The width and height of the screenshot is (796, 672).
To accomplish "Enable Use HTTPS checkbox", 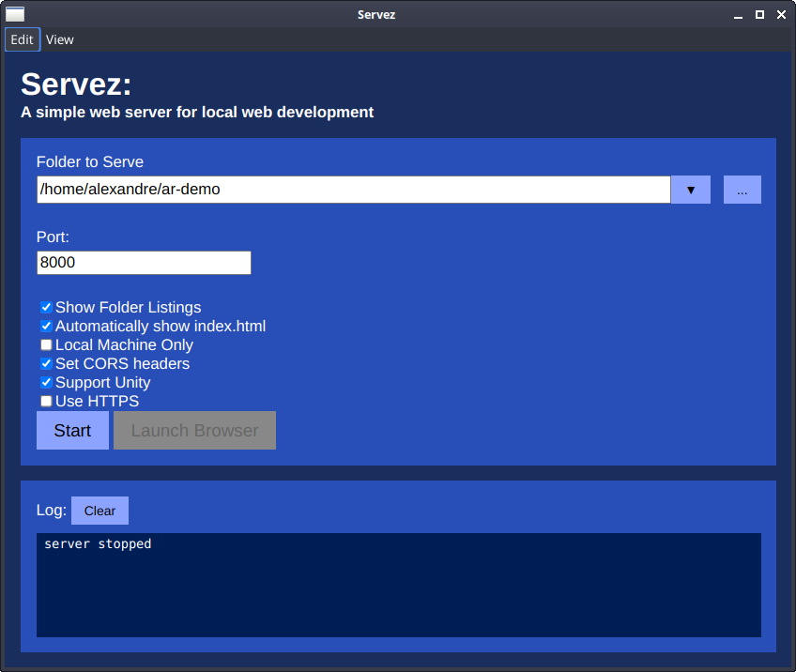I will [x=46, y=401].
